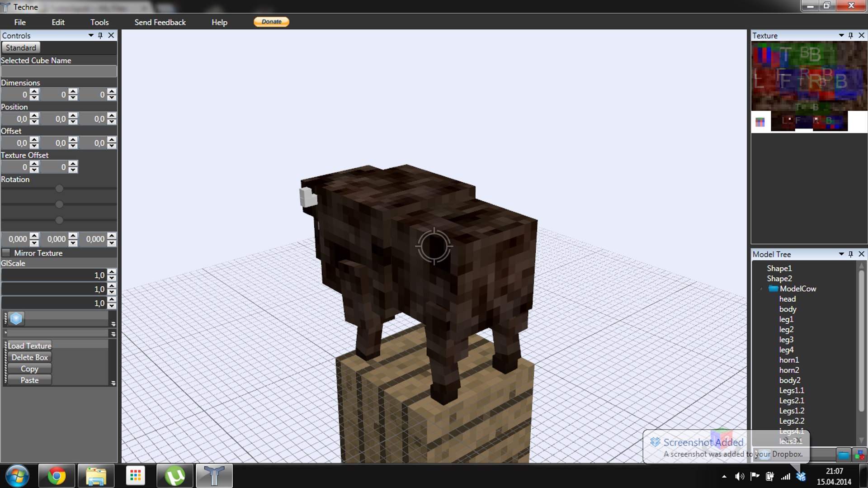This screenshot has height=488, width=868.
Task: Click the colored cubes icon below Model Tree
Action: (x=859, y=455)
